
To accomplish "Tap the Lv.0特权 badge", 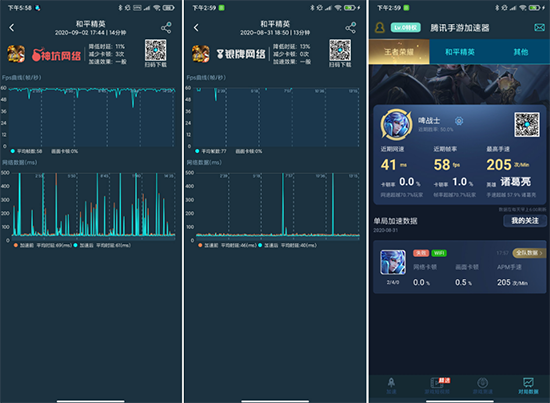I will coord(405,28).
